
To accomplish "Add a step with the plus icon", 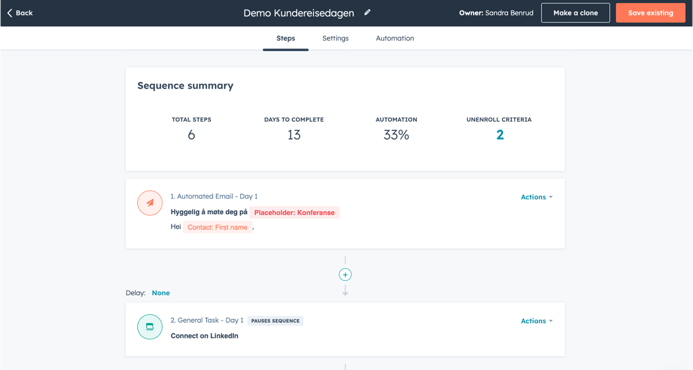I will [345, 275].
